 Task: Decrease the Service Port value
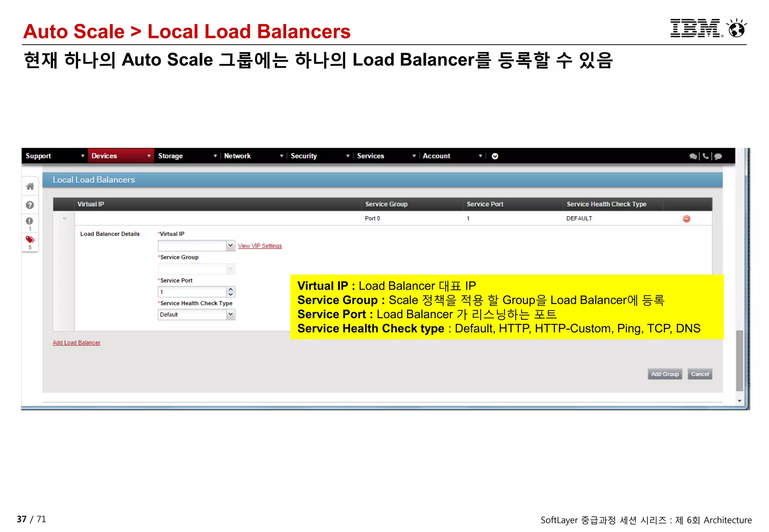coord(231,295)
